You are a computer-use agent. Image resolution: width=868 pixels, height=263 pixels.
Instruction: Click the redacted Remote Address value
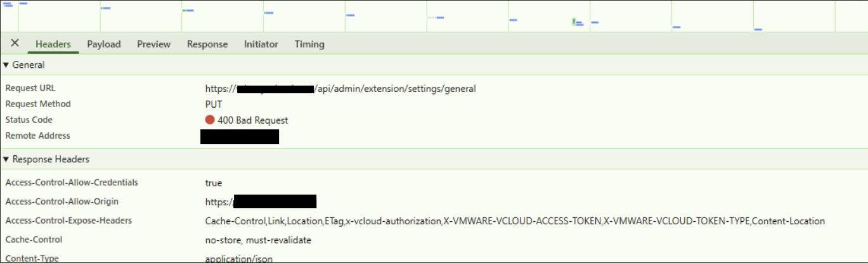240,136
